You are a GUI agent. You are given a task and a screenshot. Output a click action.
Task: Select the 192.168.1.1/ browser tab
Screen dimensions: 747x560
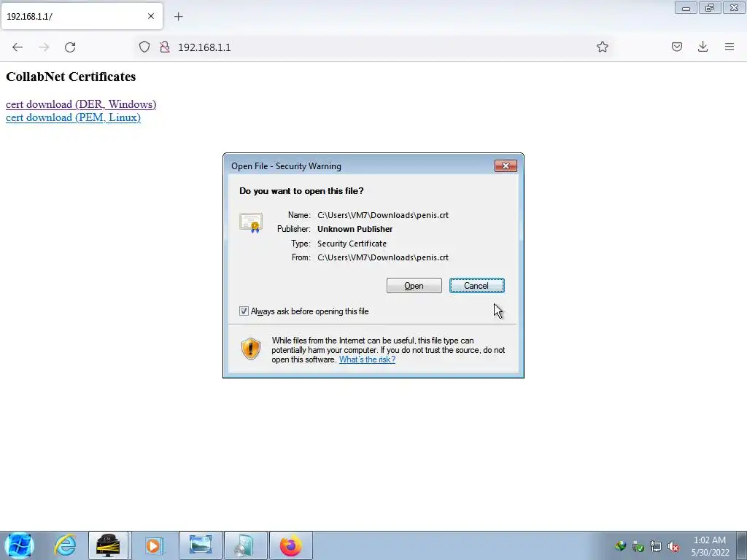tap(82, 16)
